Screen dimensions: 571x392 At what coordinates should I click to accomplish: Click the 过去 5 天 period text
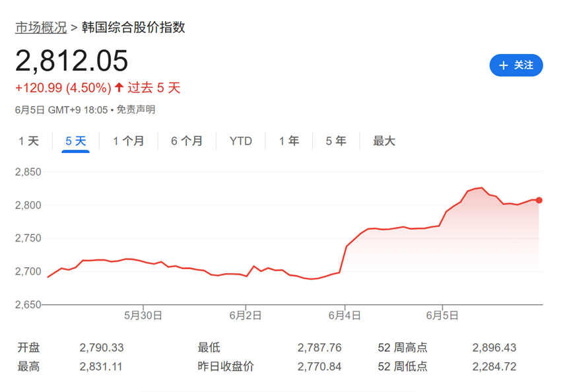click(154, 88)
